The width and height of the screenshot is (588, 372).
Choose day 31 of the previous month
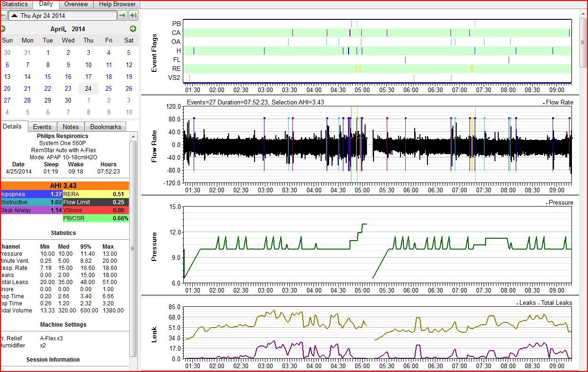27,53
